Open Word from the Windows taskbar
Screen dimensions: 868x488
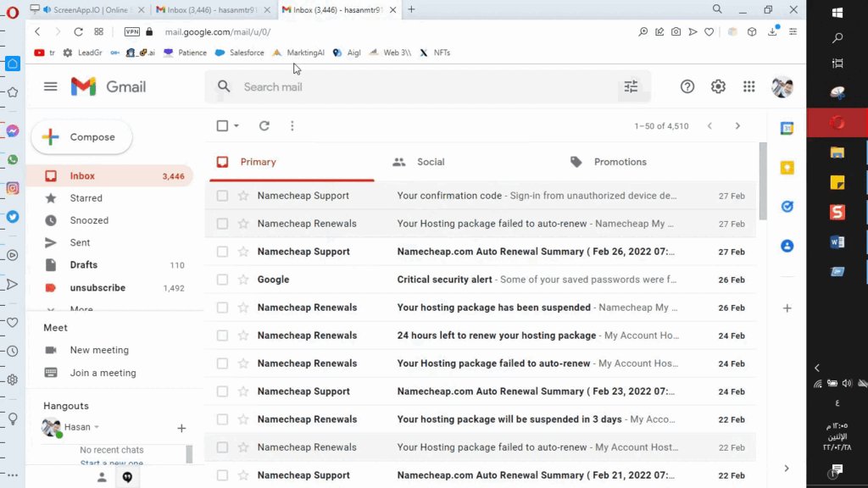(x=837, y=241)
